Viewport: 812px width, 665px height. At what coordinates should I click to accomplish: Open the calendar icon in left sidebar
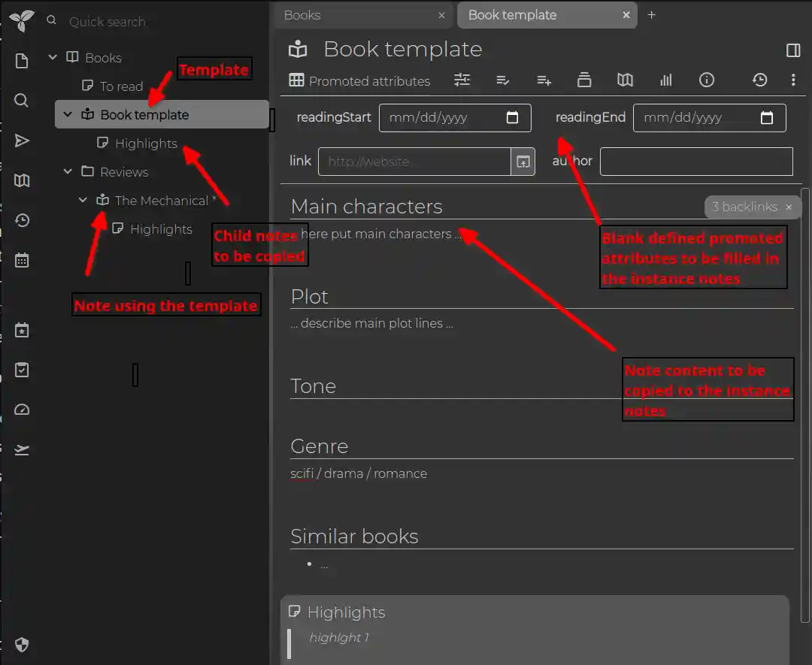(x=22, y=261)
